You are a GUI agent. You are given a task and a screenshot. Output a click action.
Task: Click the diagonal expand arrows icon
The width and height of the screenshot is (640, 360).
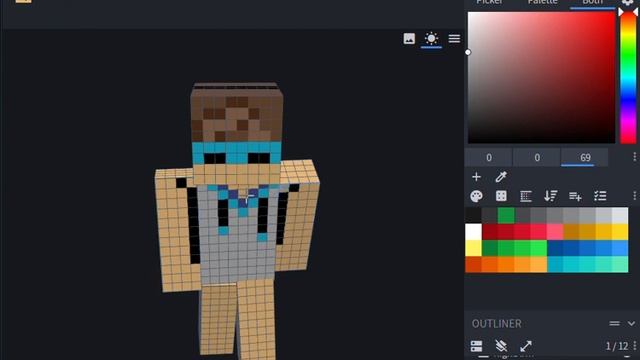[x=526, y=346]
